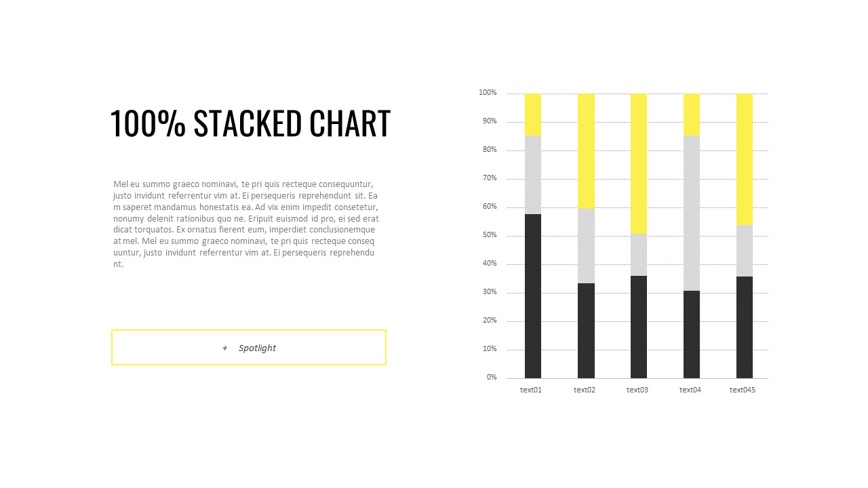868x488 pixels.
Task: Click the 0% axis label
Action: [x=492, y=377]
